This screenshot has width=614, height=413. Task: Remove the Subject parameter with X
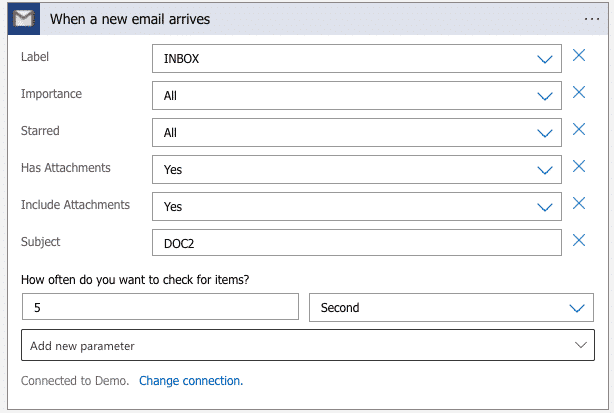[x=578, y=240]
